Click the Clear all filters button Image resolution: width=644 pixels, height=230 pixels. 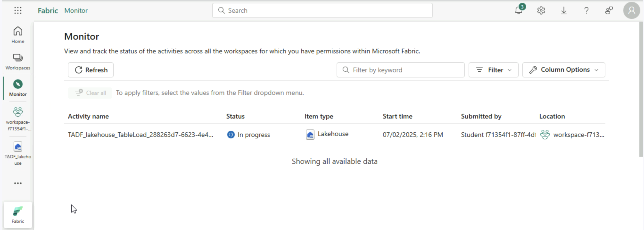[x=90, y=93]
